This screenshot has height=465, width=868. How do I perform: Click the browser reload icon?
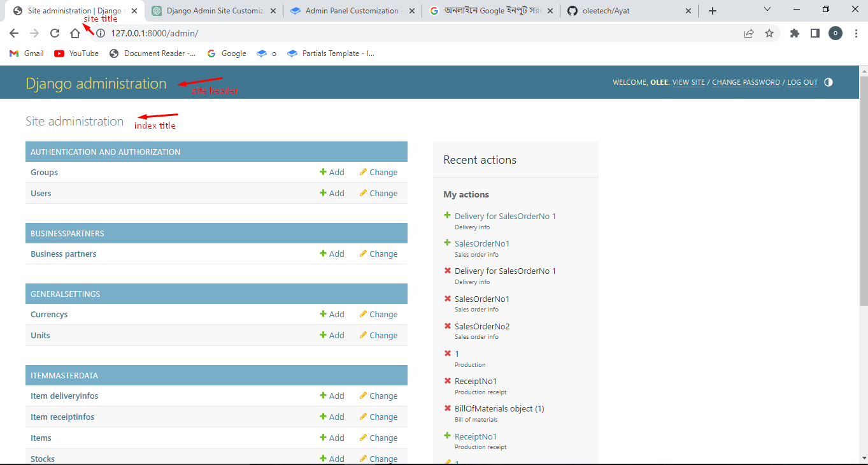pos(55,33)
